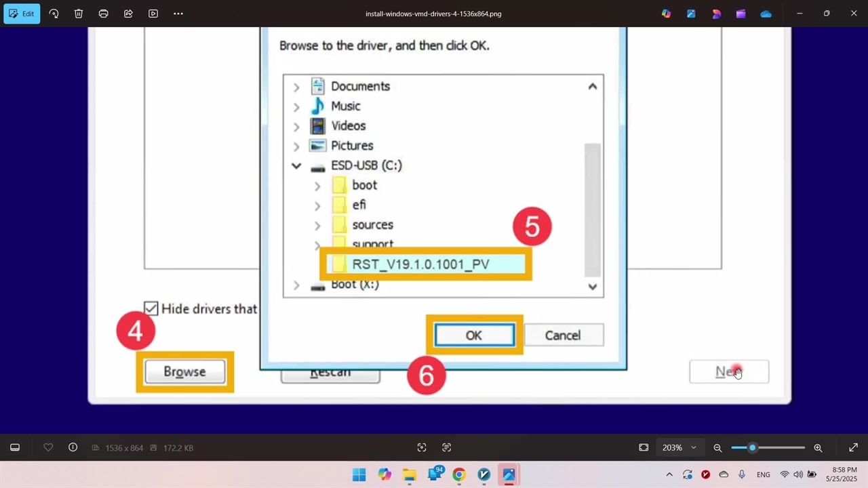The width and height of the screenshot is (868, 488).
Task: Open the Windows Start menu
Action: pos(359,474)
